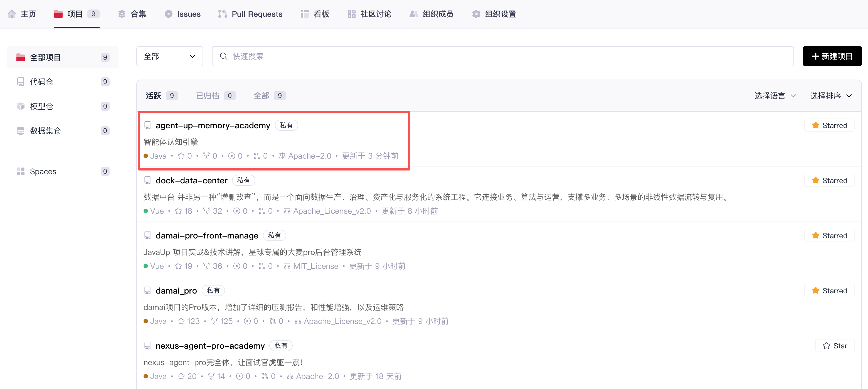Click the 组织成员 people icon
Screen dimensions: 868x389
(x=414, y=14)
